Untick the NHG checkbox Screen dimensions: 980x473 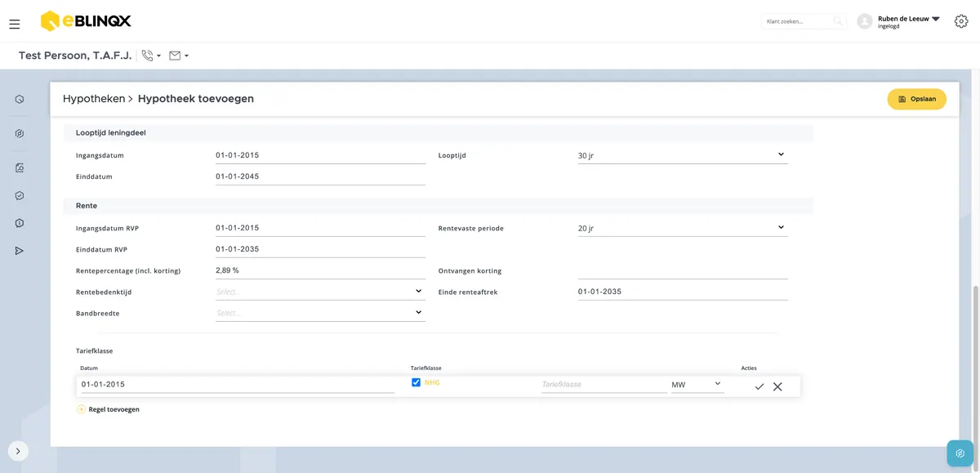click(x=416, y=382)
